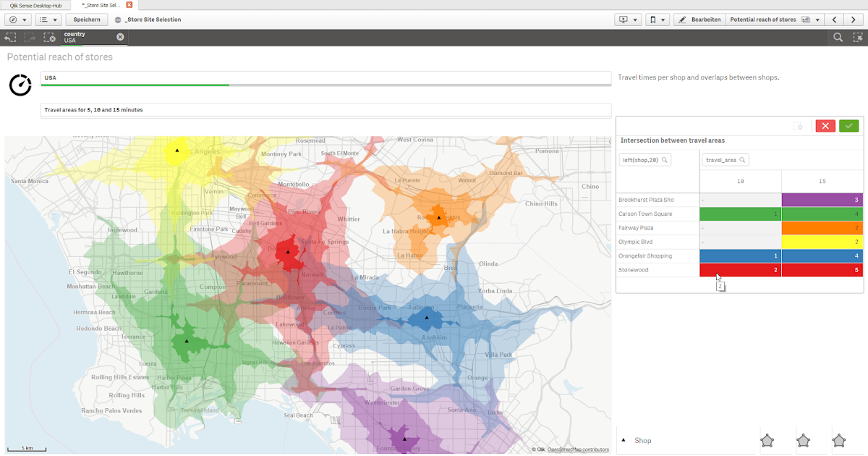Search the left(shop,20) dimension
The height and width of the screenshot is (456, 868).
click(x=644, y=159)
